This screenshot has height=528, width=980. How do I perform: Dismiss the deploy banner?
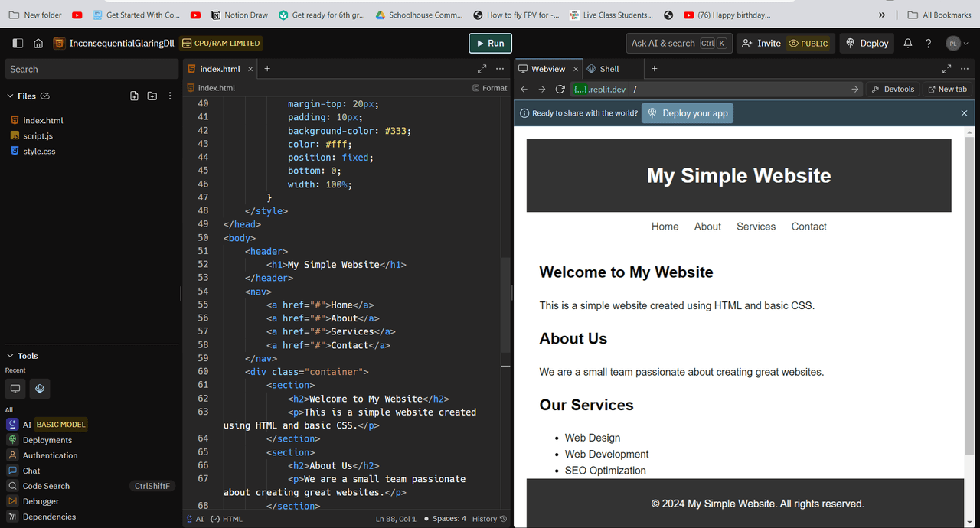click(x=964, y=113)
